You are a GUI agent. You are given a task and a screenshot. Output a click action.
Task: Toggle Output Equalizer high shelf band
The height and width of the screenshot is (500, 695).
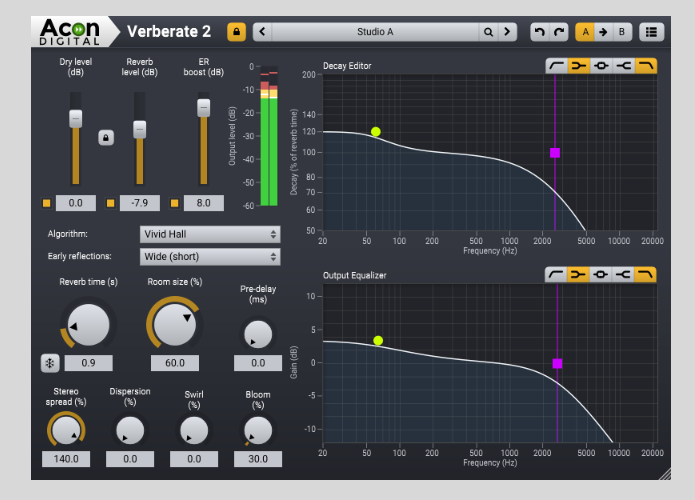pyautogui.click(x=623, y=275)
